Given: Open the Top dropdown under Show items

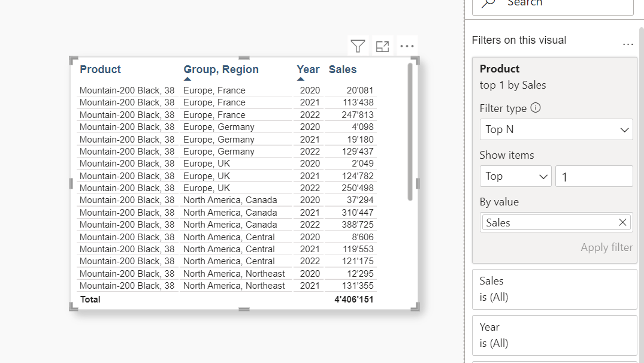Looking at the screenshot, I should [515, 176].
